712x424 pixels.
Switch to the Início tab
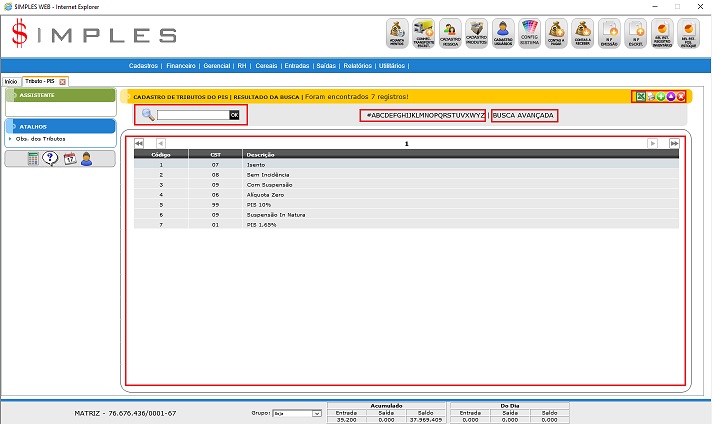coord(11,81)
